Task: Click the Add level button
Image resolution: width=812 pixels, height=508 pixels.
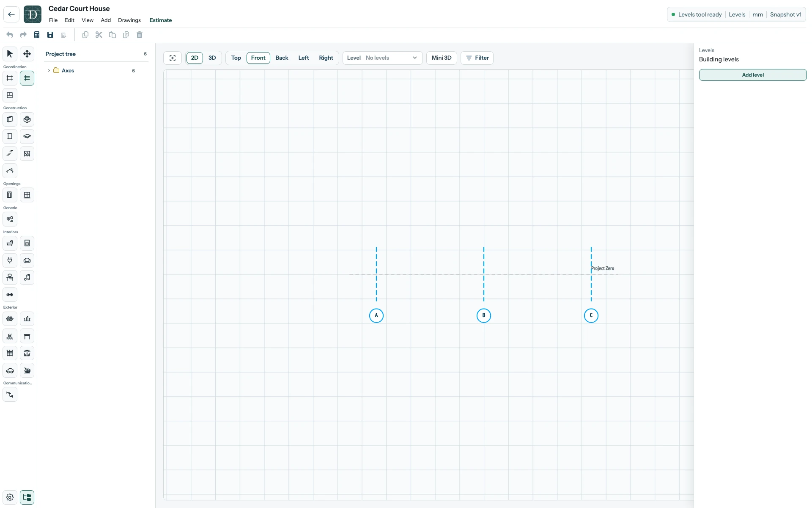Action: [x=753, y=75]
